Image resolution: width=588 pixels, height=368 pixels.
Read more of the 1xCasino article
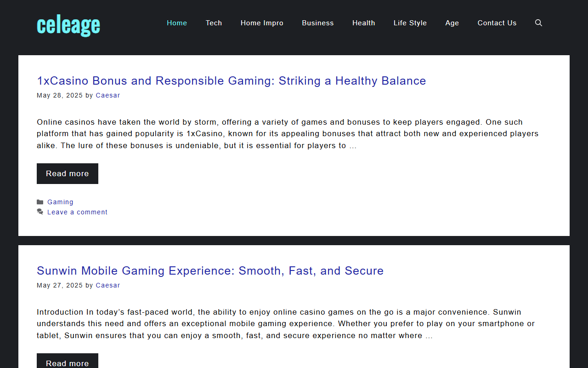[68, 173]
